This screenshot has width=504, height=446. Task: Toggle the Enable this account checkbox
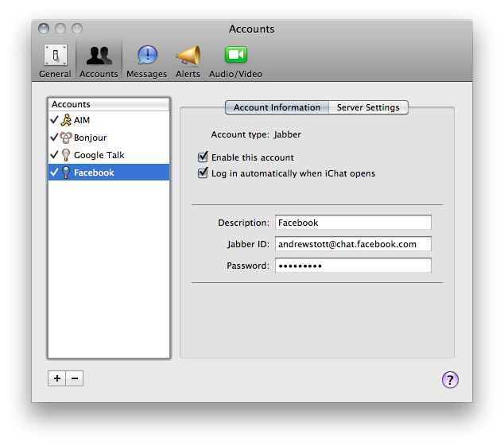point(204,157)
